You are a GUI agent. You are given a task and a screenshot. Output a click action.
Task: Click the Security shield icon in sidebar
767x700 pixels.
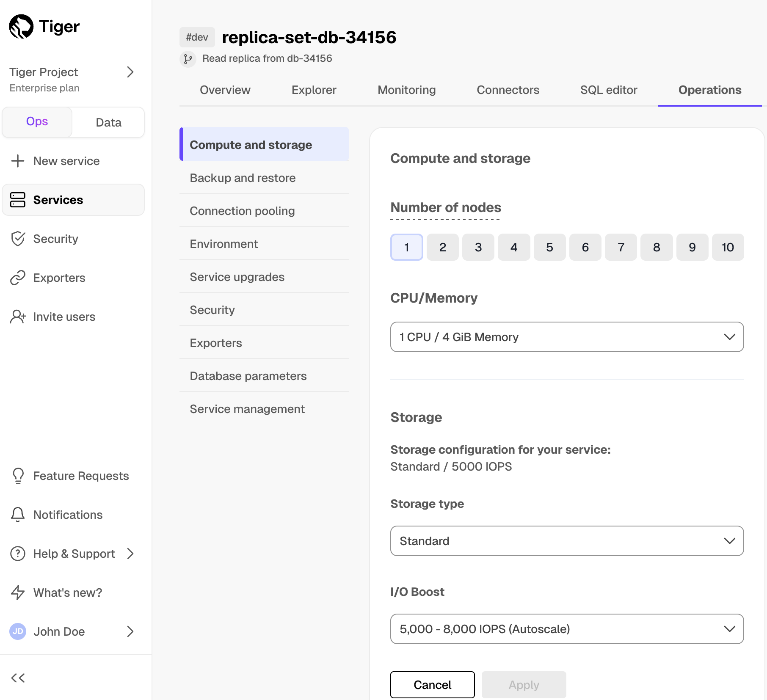(18, 239)
